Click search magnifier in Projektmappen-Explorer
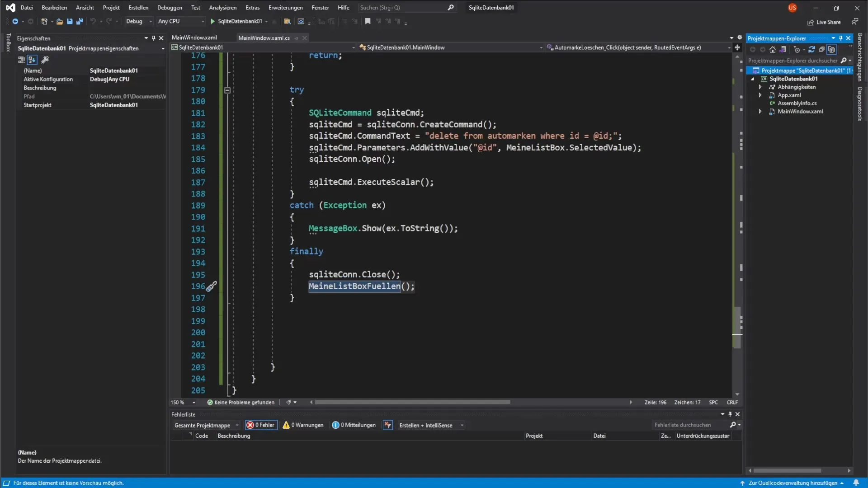868x488 pixels. (844, 61)
